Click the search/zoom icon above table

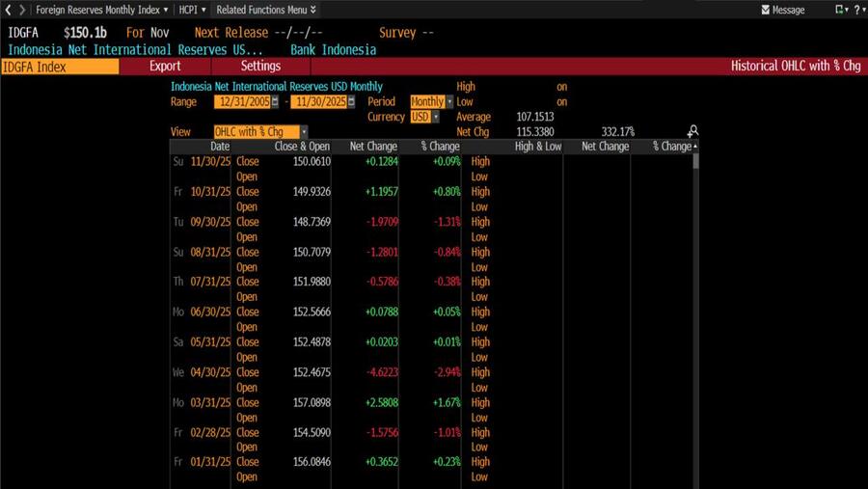692,131
